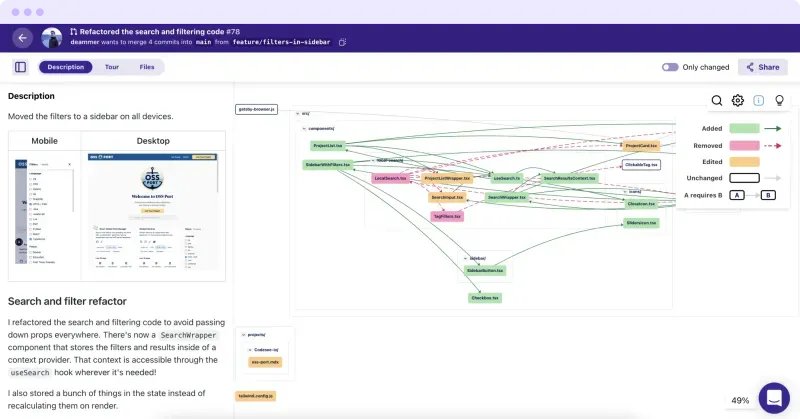This screenshot has height=419, width=800.
Task: Toggle the legend info icon
Action: pos(759,101)
